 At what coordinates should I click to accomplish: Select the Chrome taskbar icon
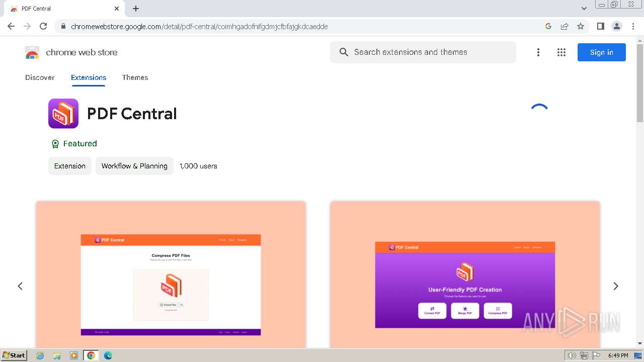(91, 355)
